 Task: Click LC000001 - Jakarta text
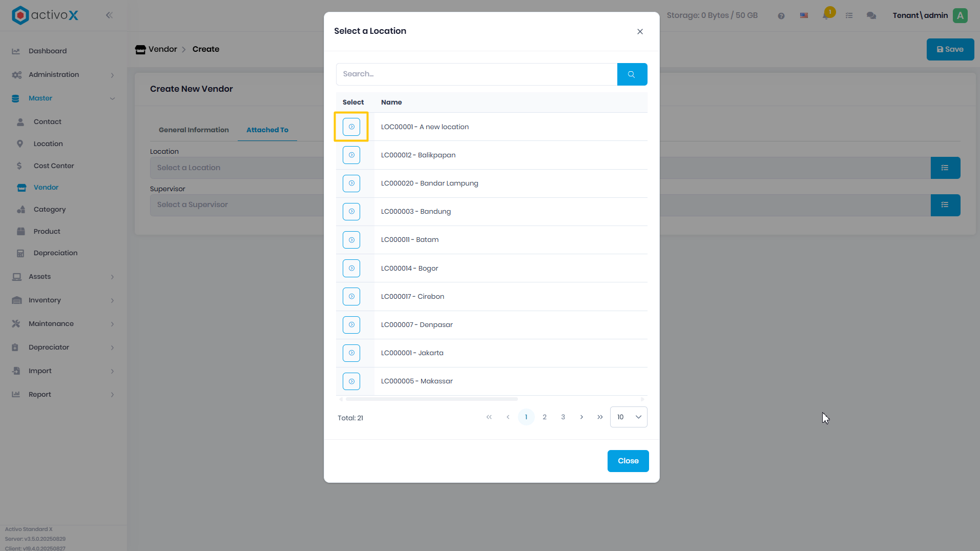click(x=412, y=353)
